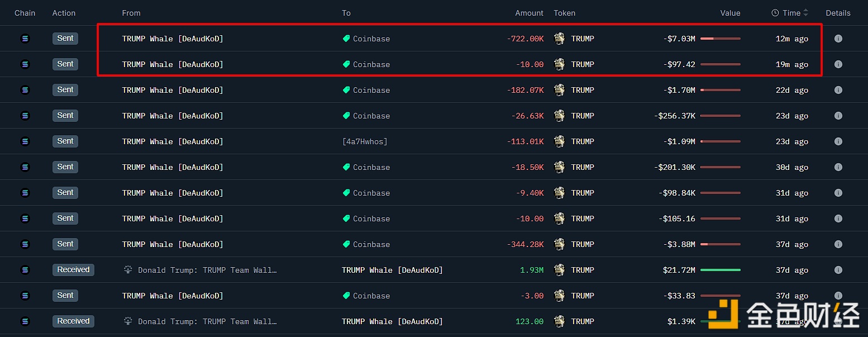Click the Trump team wallet icon in the 1.93M row
This screenshot has height=337, width=868.
pos(128,270)
